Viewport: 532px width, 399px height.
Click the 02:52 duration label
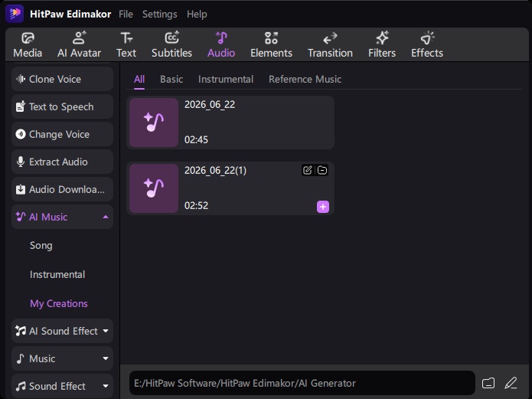(196, 205)
